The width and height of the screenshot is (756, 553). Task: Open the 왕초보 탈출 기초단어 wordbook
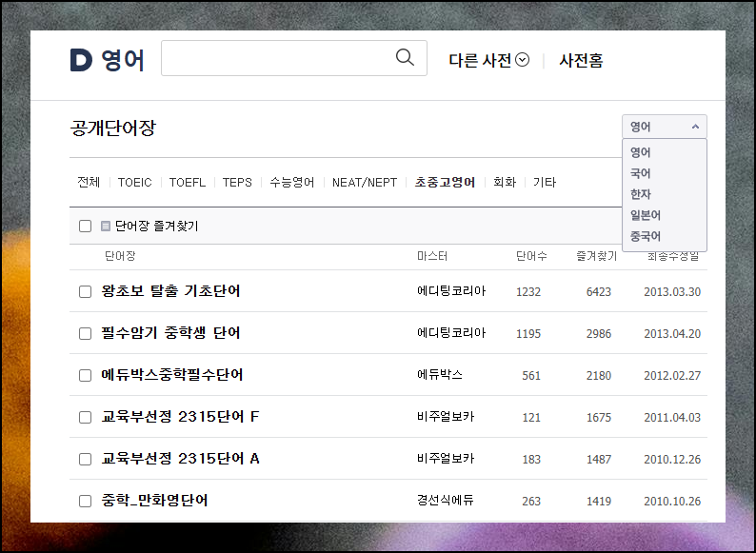(x=170, y=291)
